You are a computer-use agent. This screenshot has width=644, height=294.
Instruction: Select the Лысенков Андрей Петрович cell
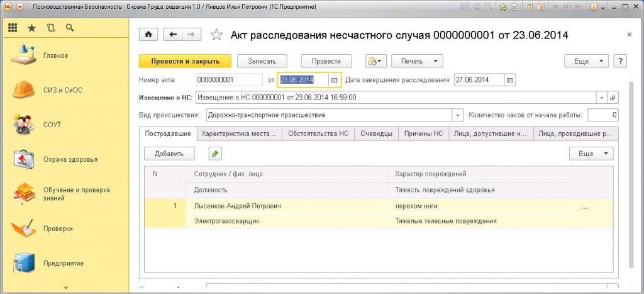pos(286,206)
